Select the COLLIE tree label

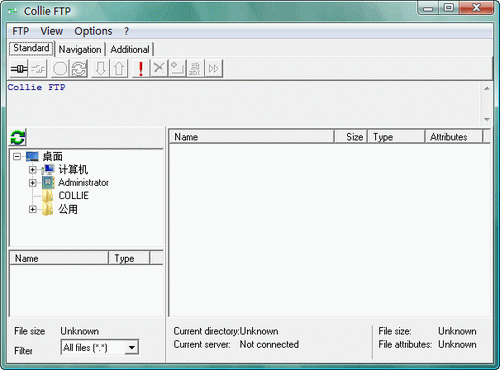pyautogui.click(x=74, y=196)
